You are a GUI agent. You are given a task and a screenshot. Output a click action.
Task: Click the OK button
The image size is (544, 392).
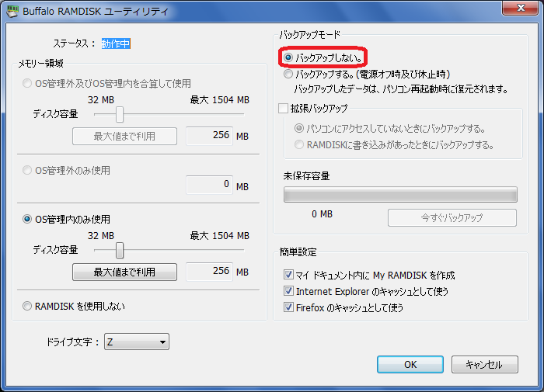[x=410, y=364]
